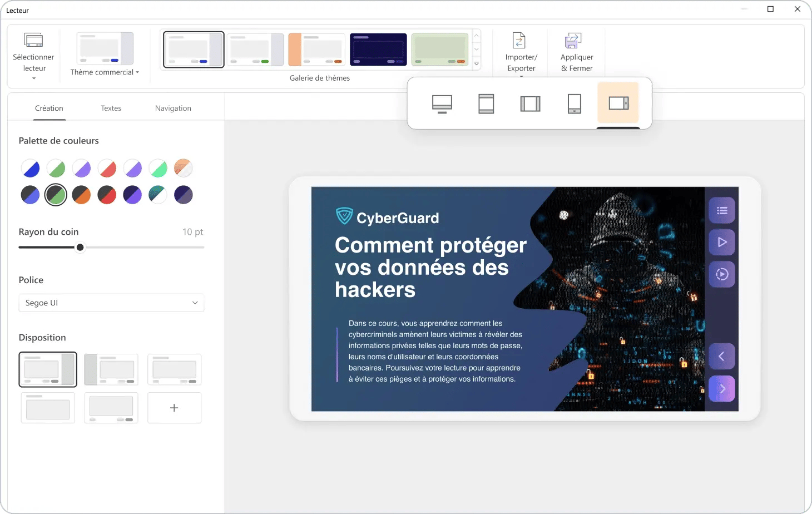Select minimal layout without controls
Image resolution: width=812 pixels, height=514 pixels.
(48, 408)
